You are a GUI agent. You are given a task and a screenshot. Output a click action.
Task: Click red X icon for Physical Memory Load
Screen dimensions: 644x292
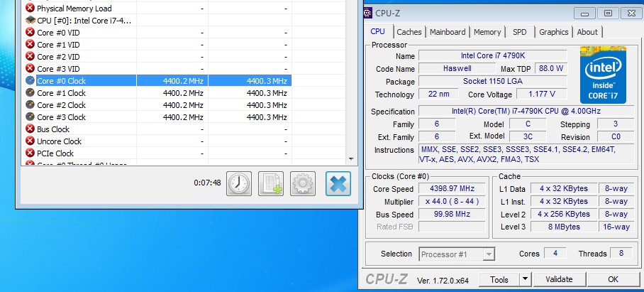[30, 8]
